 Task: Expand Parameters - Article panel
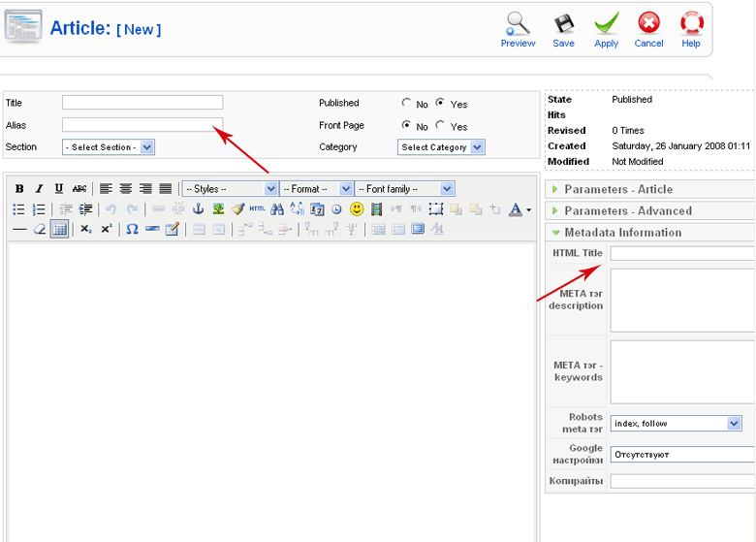(x=650, y=189)
